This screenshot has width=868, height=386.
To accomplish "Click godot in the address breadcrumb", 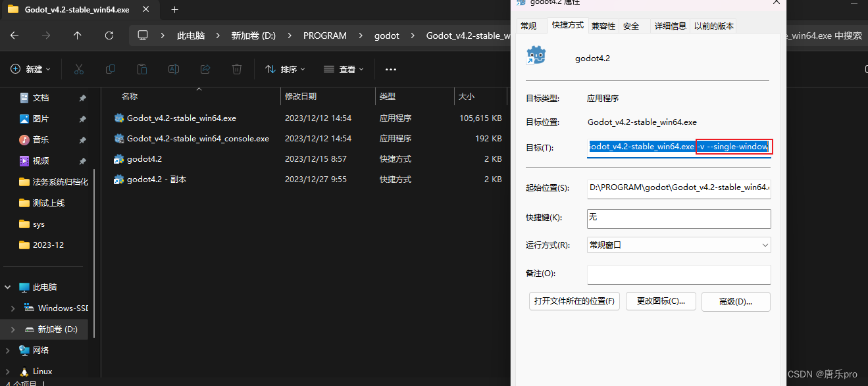I will (387, 36).
